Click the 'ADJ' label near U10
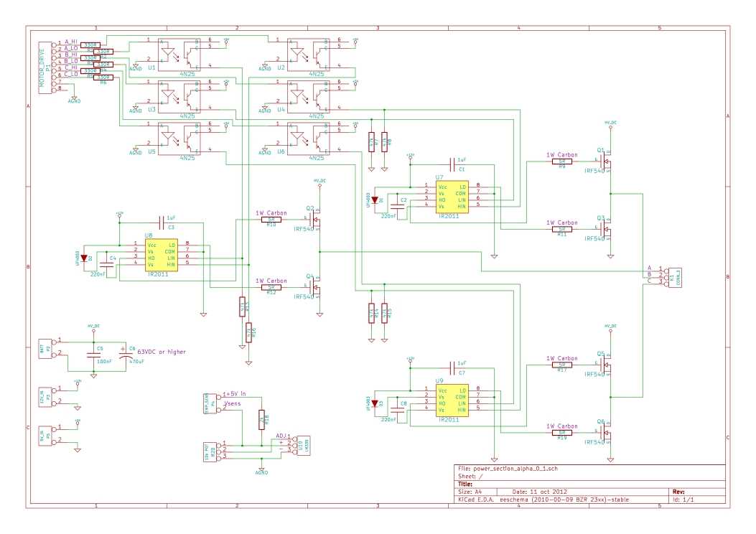 [281, 436]
